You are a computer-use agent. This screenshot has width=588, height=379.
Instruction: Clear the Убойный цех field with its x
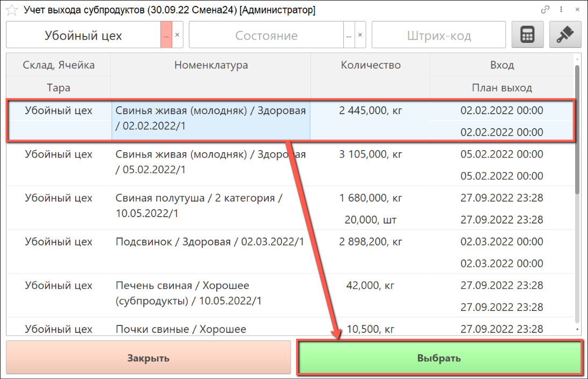(178, 35)
